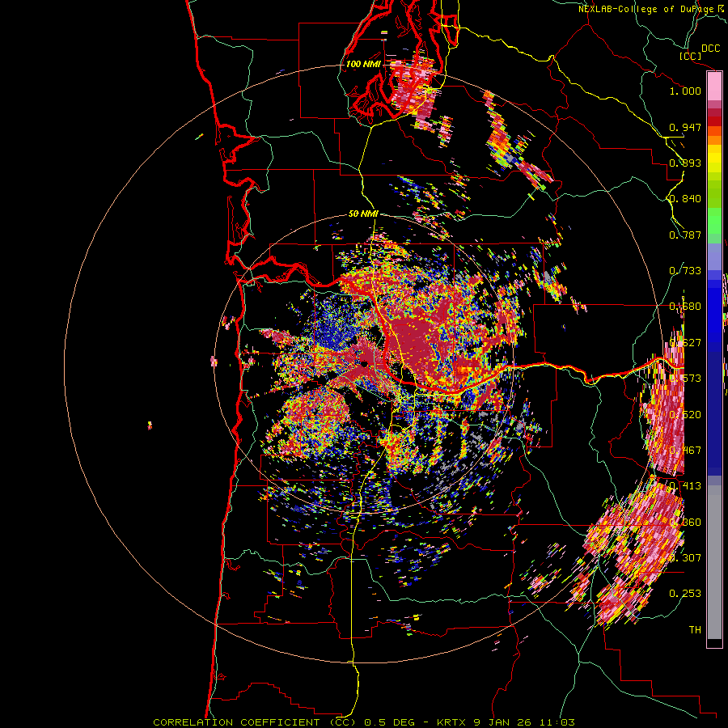This screenshot has width=728, height=728.
Task: Click the 0.947 scale value
Action: coord(685,127)
